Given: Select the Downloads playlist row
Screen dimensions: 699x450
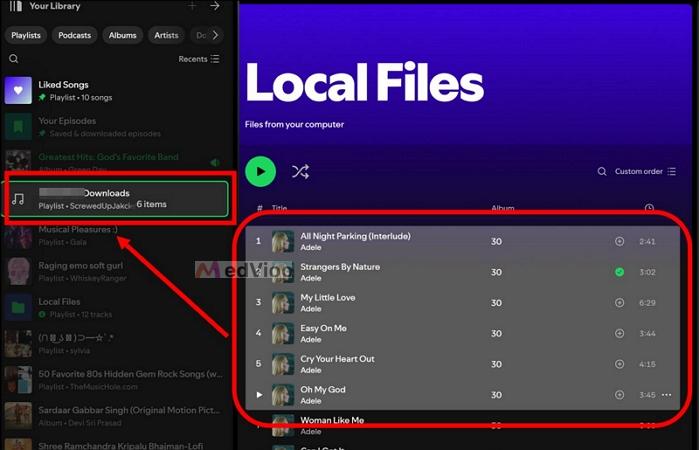Looking at the screenshot, I should click(118, 199).
